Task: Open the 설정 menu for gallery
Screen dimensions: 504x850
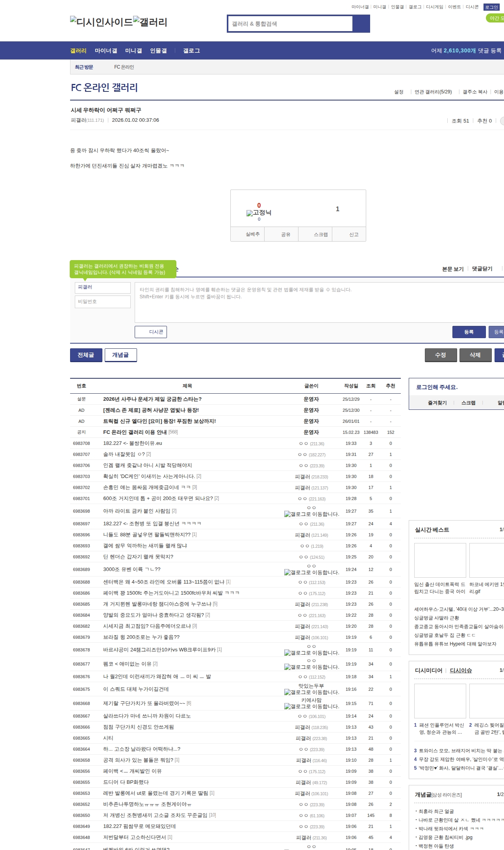Action: (x=398, y=92)
